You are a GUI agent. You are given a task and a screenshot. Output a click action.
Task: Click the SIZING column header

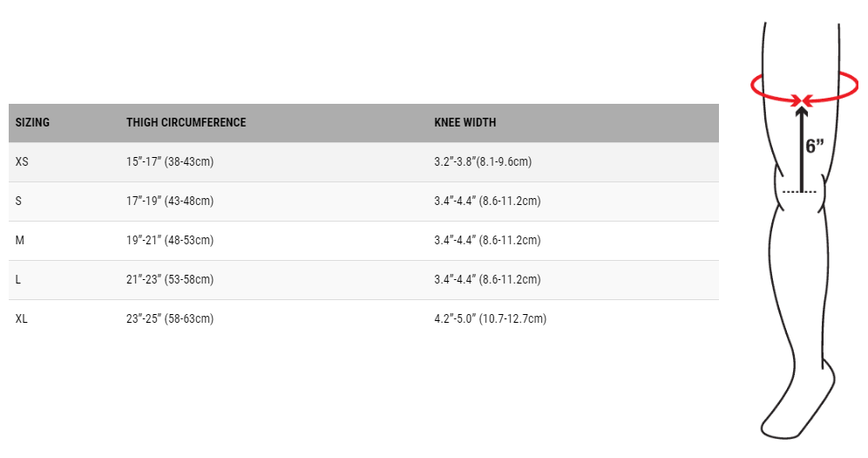[32, 123]
